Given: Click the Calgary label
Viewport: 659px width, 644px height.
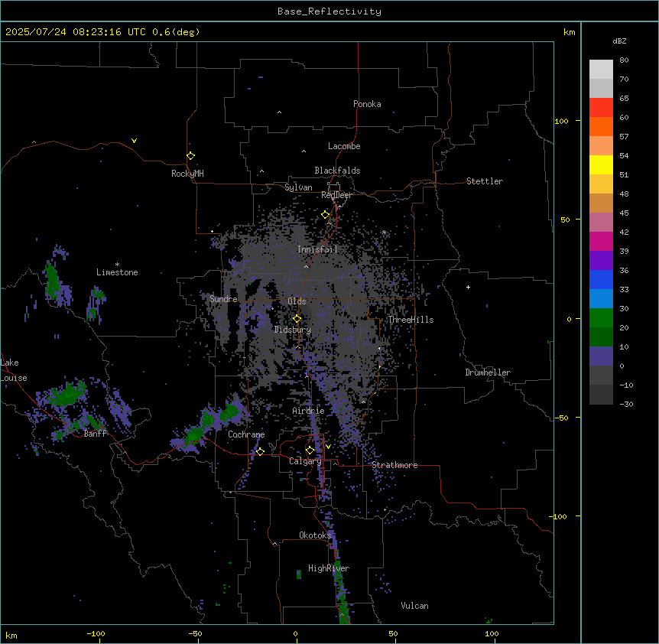Looking at the screenshot, I should pyautogui.click(x=305, y=461).
